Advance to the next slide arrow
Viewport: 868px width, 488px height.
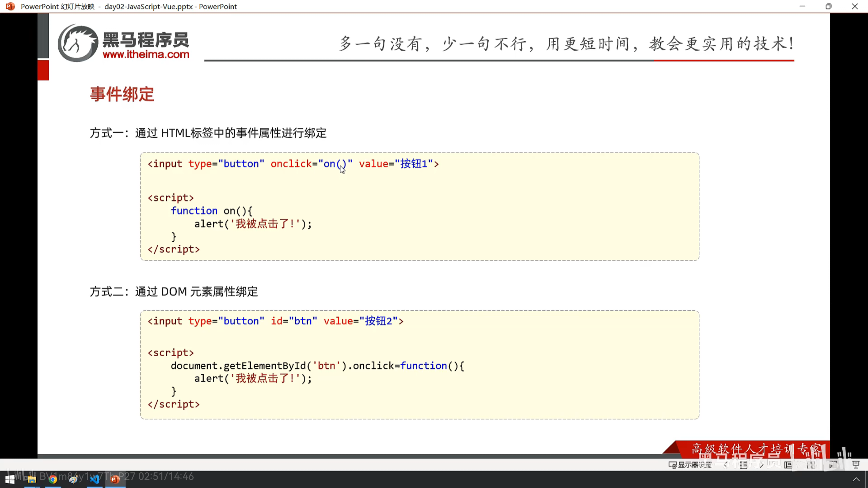(762, 465)
